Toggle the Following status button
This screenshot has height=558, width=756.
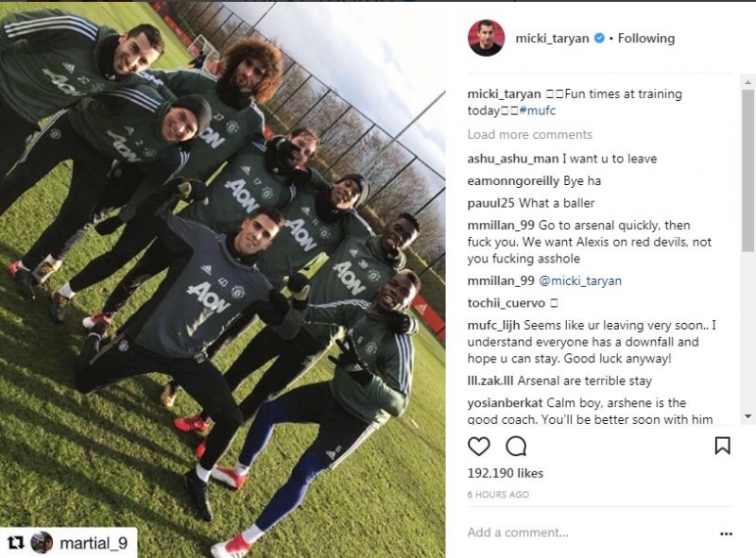tap(646, 38)
